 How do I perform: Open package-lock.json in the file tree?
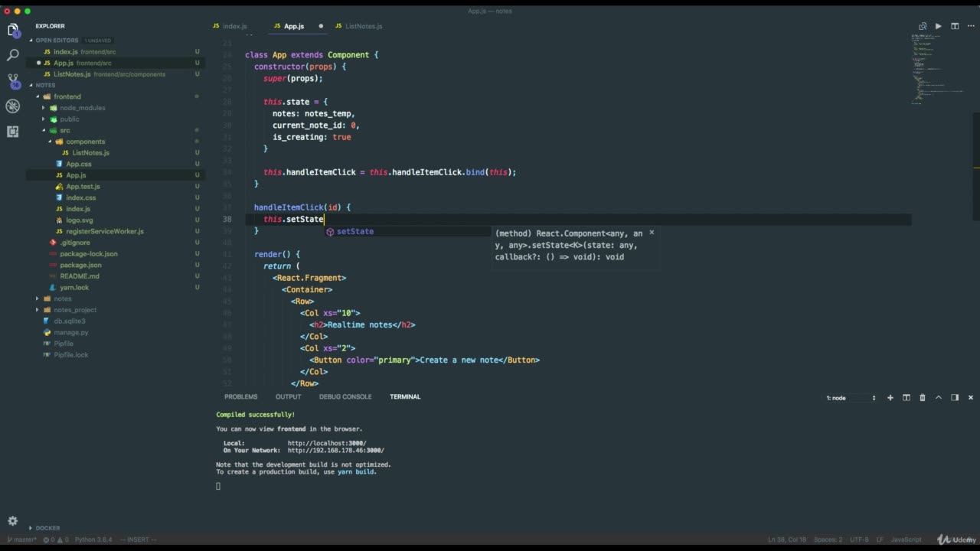click(x=88, y=253)
